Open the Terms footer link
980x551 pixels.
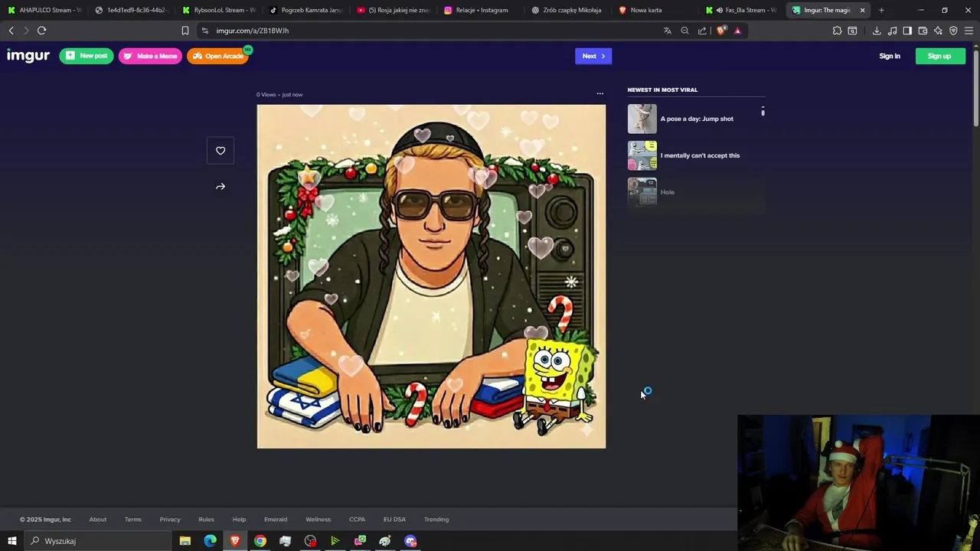(133, 520)
